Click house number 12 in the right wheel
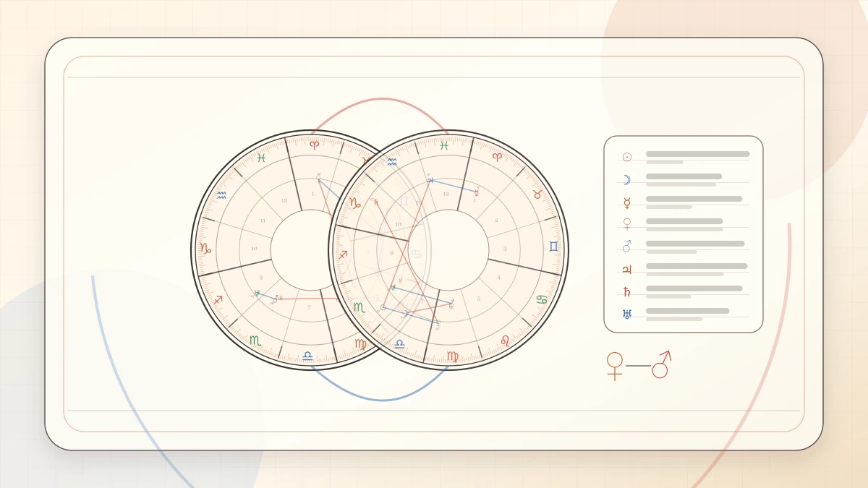This screenshot has height=488, width=868. click(x=446, y=194)
